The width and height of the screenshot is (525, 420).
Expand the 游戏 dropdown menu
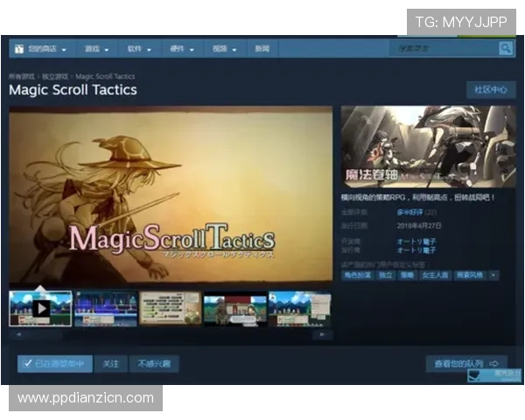(x=96, y=49)
